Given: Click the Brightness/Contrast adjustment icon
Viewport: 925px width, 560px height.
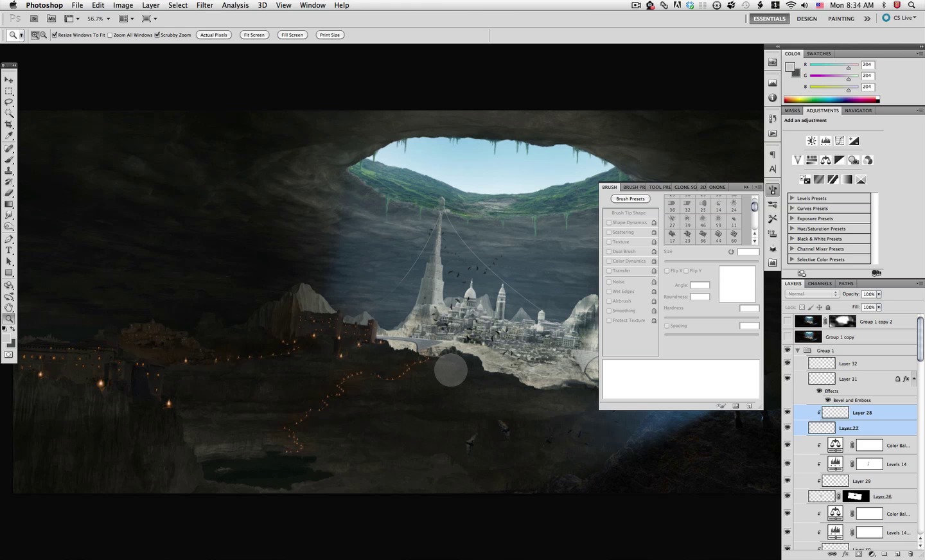Looking at the screenshot, I should click(x=812, y=141).
